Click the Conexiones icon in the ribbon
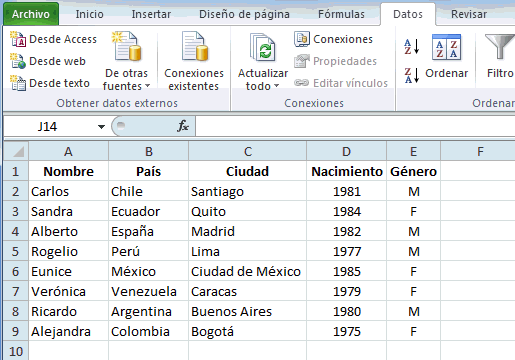The height and width of the screenshot is (360, 515). click(x=302, y=39)
